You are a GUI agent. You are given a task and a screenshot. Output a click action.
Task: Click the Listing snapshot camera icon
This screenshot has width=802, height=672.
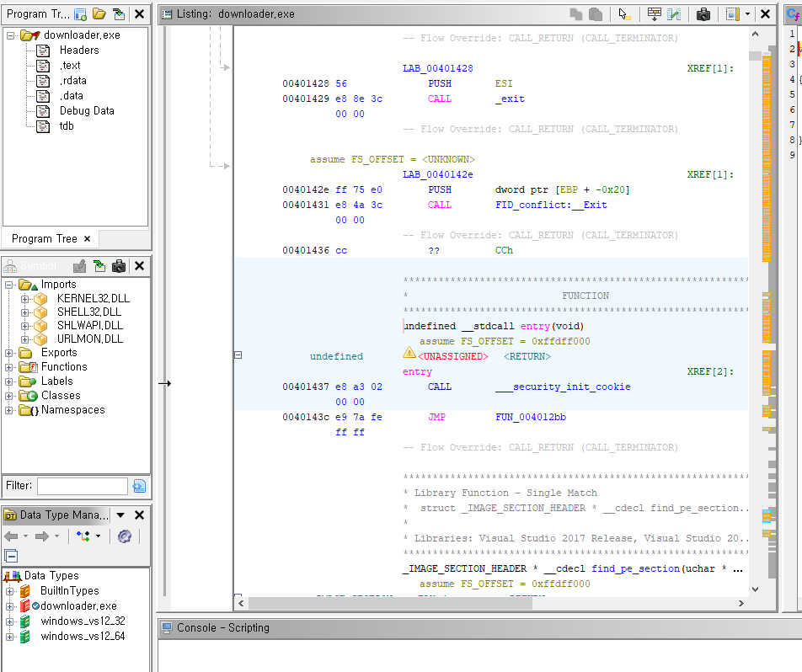tap(703, 14)
